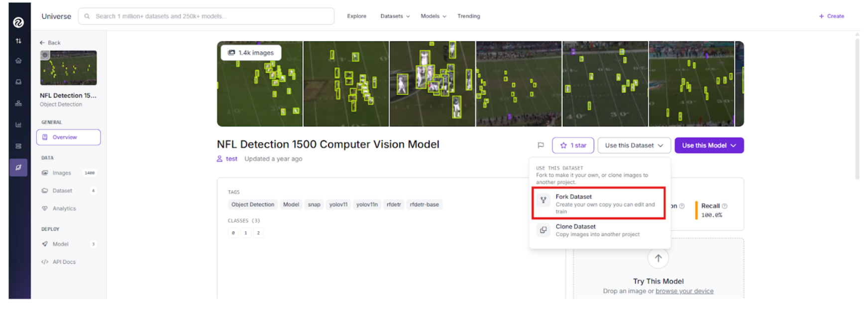Open the close-up players image with large boxes
The width and height of the screenshot is (868, 309).
(432, 84)
